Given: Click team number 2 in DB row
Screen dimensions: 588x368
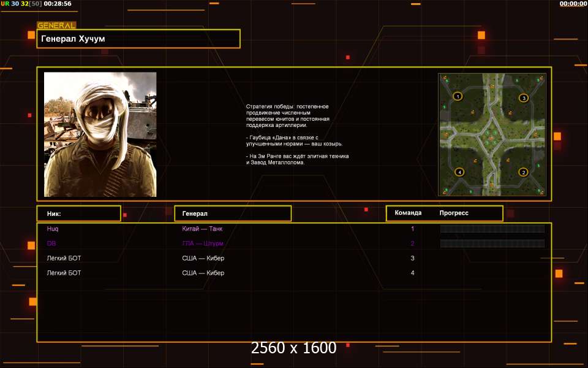Looking at the screenshot, I should click(412, 243).
